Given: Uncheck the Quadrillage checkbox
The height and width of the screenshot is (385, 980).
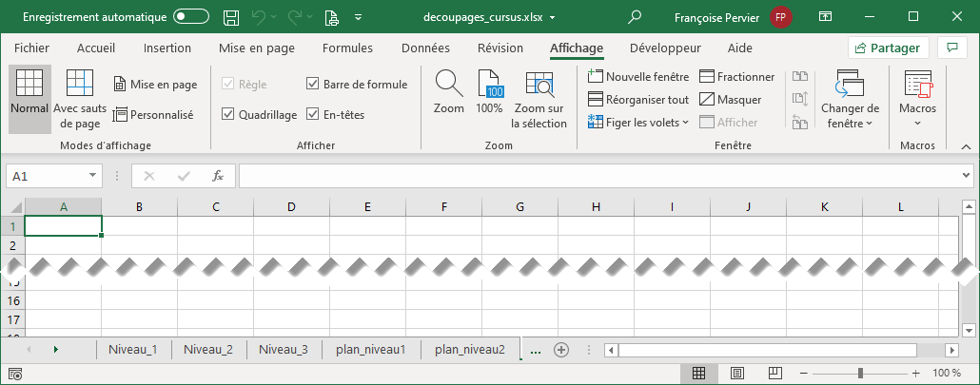Looking at the screenshot, I should (228, 115).
